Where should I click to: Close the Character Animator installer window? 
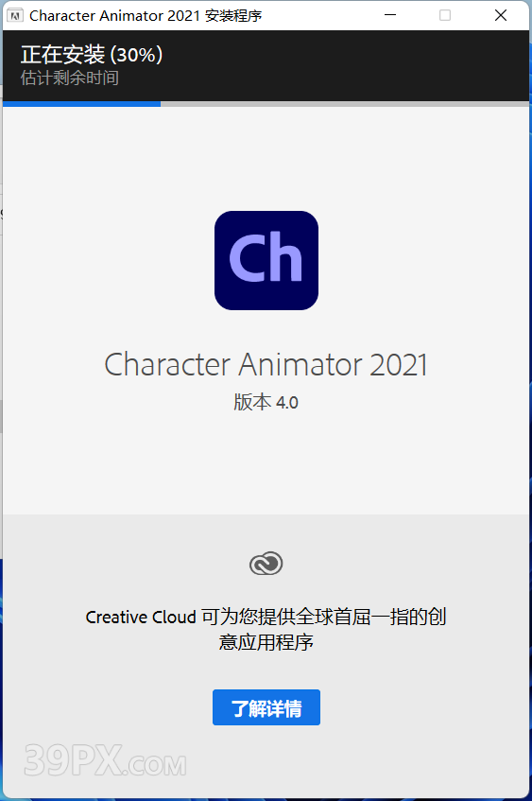[x=501, y=15]
